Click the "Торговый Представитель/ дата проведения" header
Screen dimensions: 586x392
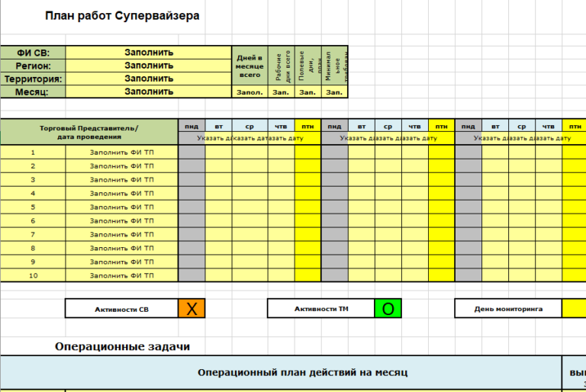click(89, 132)
